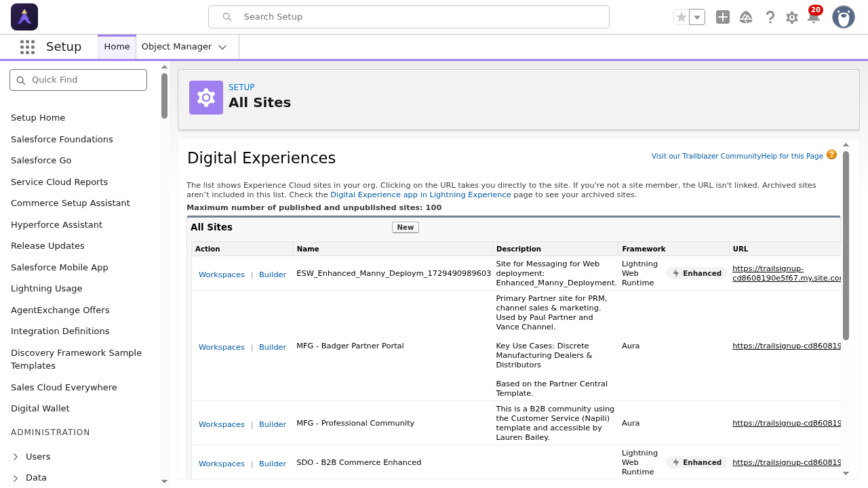This screenshot has width=868, height=488.
Task: Click the main content vertical scrollbar thumb
Action: point(846,245)
